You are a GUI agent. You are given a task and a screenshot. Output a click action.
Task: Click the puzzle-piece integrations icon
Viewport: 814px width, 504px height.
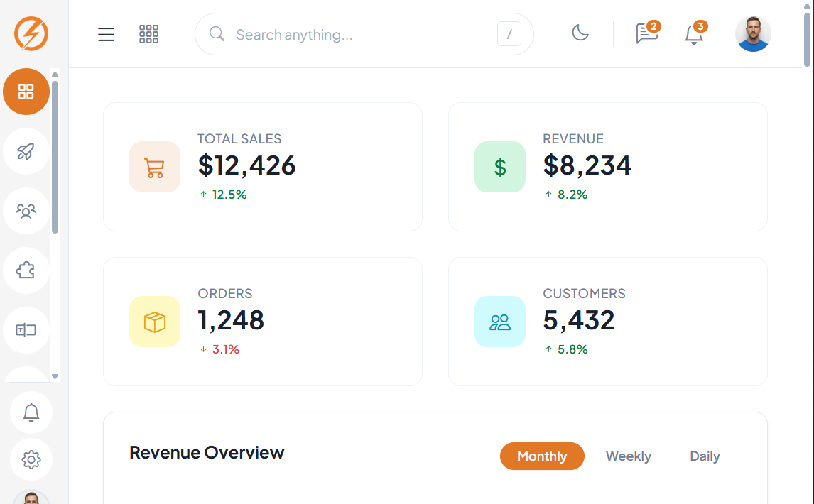coord(26,270)
